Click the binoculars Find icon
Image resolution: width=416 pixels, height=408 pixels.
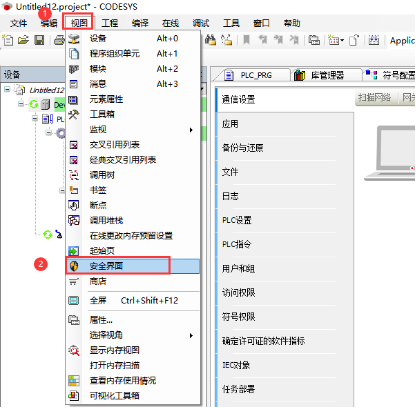coord(210,40)
